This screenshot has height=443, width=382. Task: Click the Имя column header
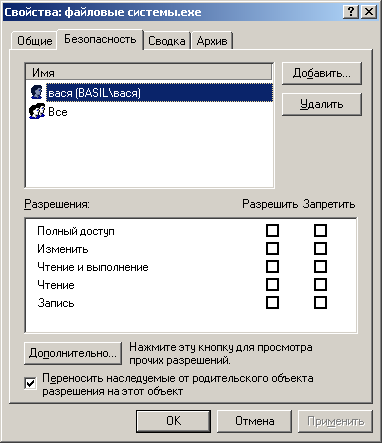[149, 72]
